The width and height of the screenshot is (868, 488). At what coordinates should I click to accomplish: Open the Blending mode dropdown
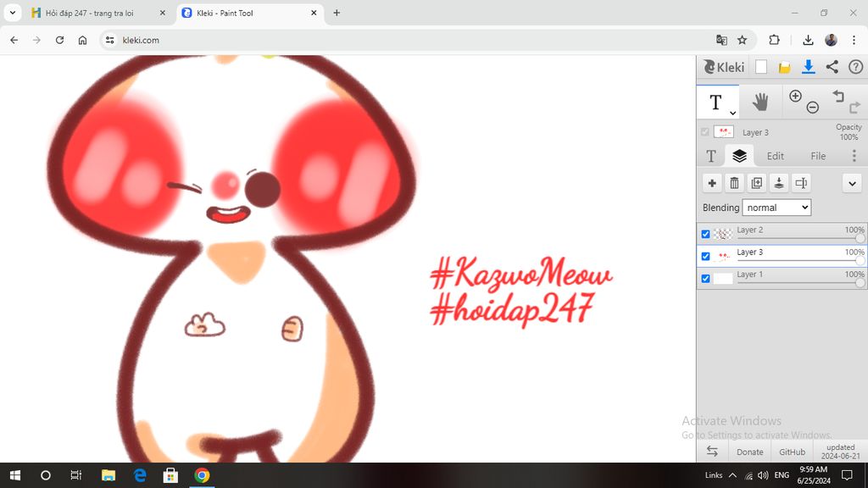pyautogui.click(x=776, y=208)
